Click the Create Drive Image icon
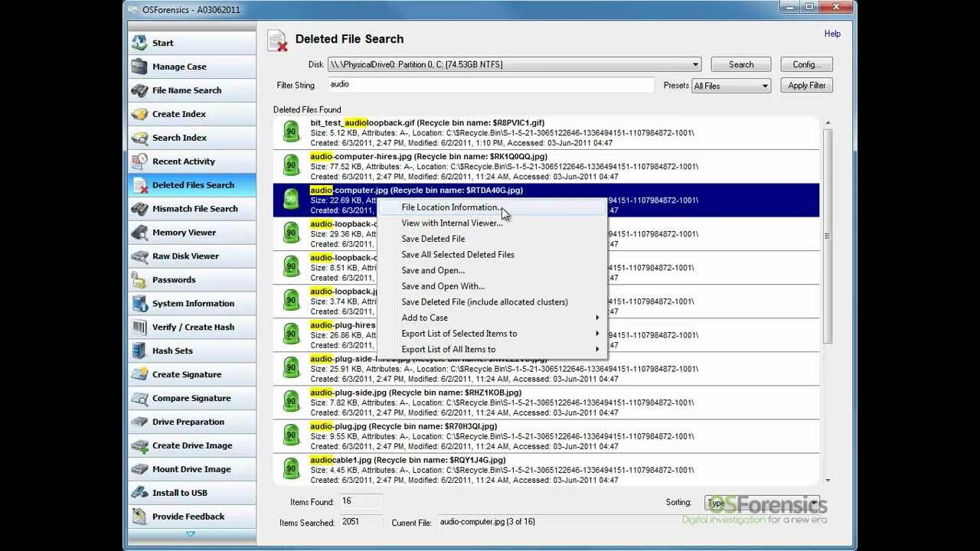The image size is (980, 551). (x=139, y=446)
